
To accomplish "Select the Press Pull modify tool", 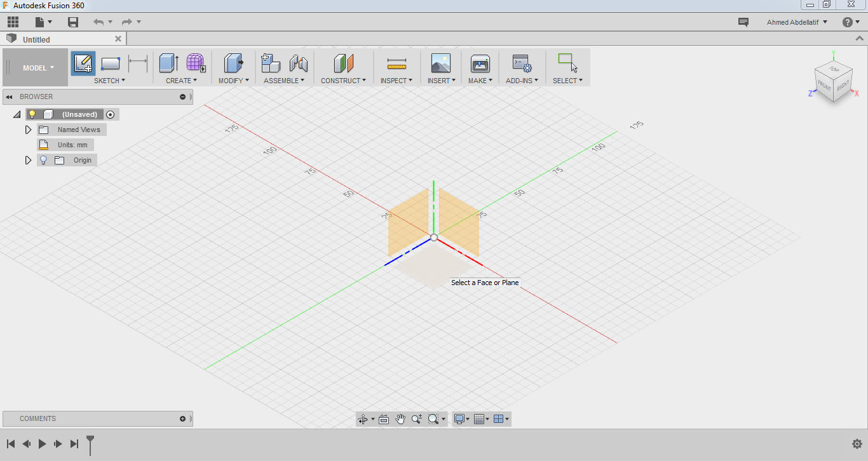I will point(233,63).
